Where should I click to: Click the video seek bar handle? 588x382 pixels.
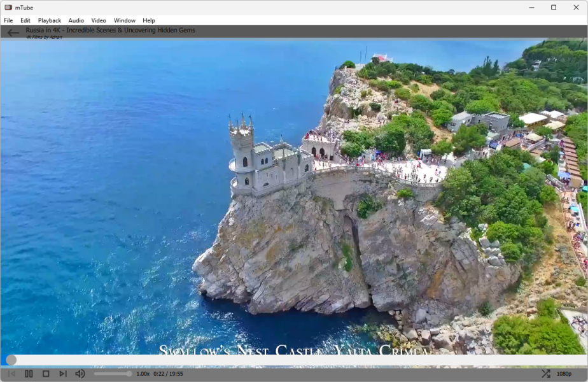click(11, 360)
